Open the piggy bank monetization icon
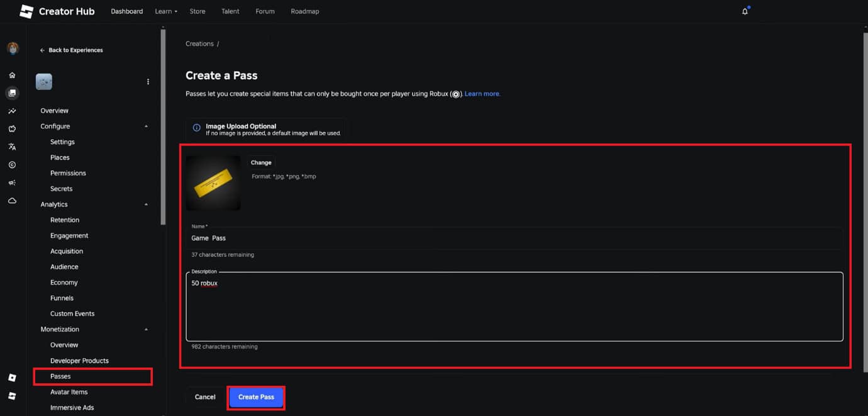The image size is (868, 416). coord(12,129)
